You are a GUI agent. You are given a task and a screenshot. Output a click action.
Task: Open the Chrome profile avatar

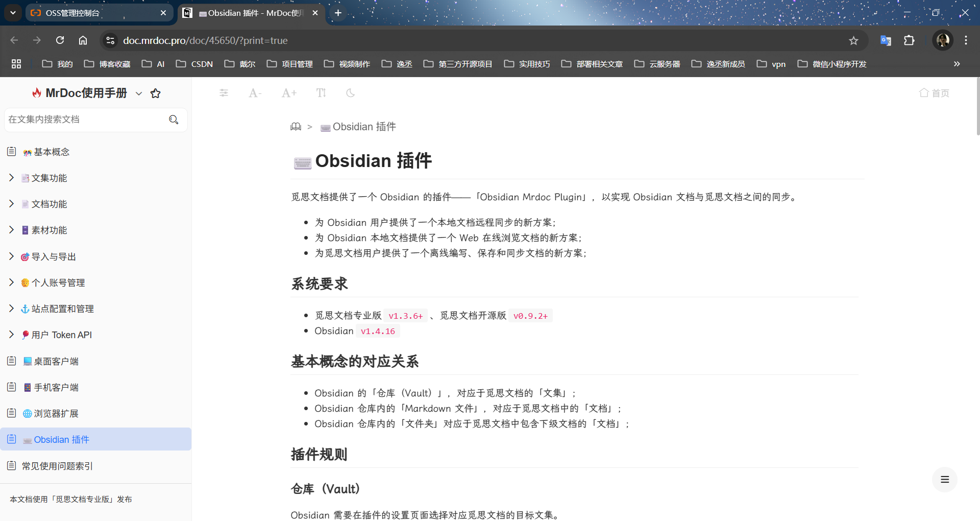pos(943,40)
